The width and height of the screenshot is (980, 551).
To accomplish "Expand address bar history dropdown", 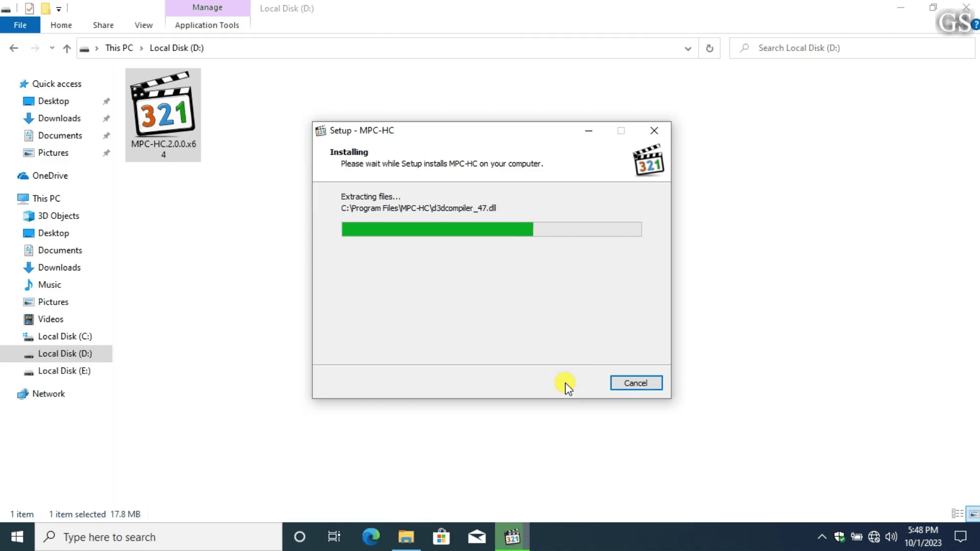I will [688, 48].
